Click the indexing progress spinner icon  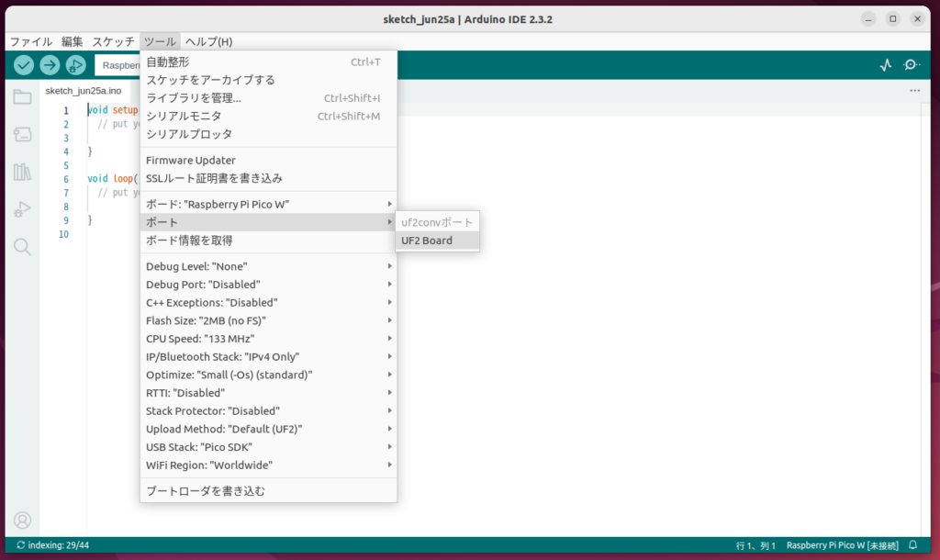(20, 545)
